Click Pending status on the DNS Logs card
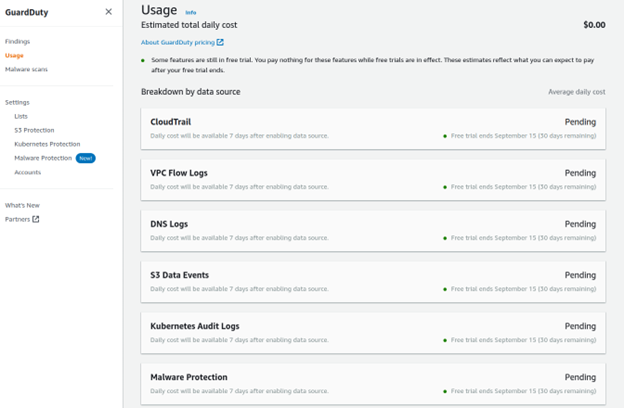 pos(580,224)
